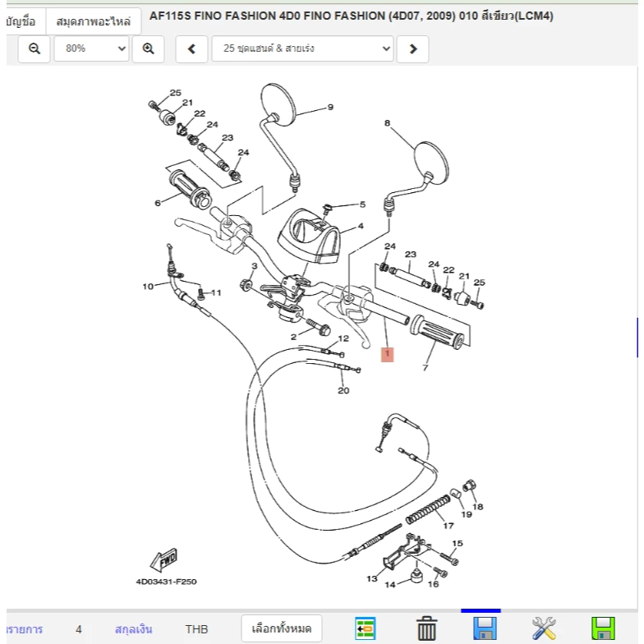Click the trash can delete icon

[426, 628]
